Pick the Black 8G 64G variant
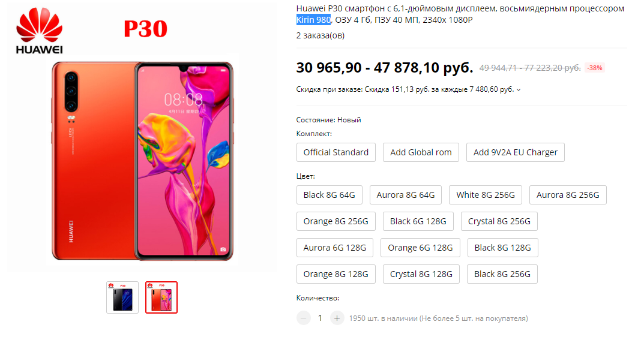The image size is (644, 337). (330, 195)
